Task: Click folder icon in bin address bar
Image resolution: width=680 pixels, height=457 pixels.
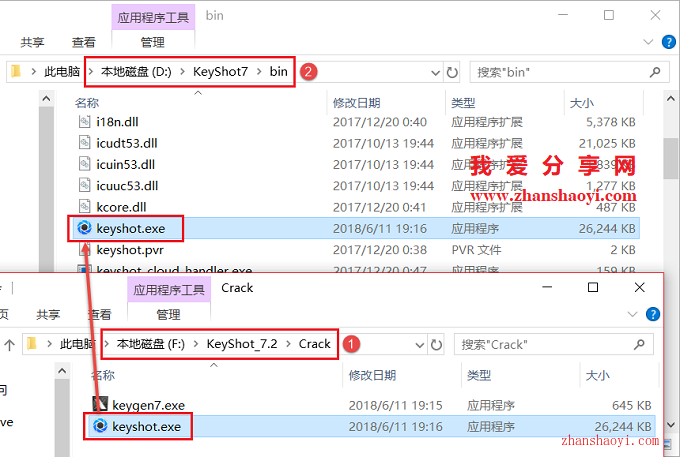Action: 16,71
